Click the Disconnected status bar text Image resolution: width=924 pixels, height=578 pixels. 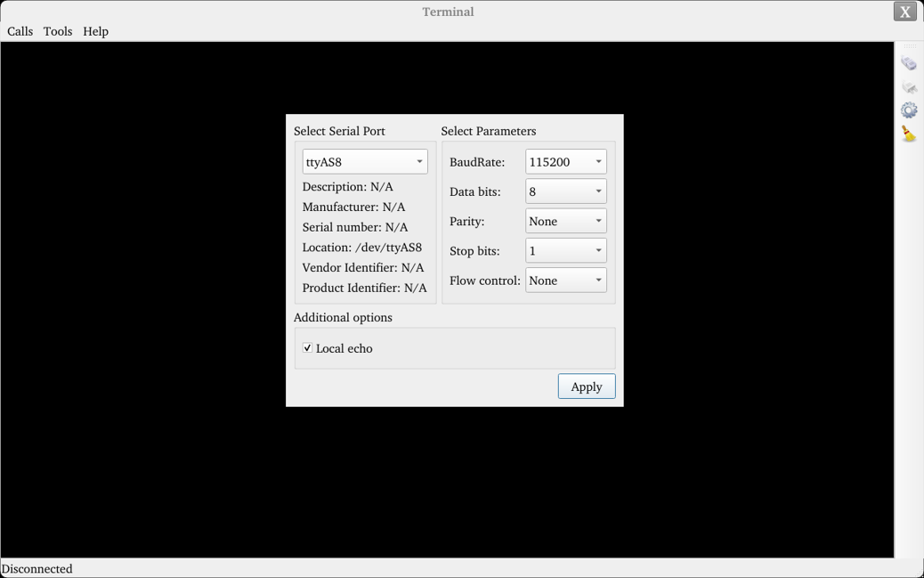37,568
